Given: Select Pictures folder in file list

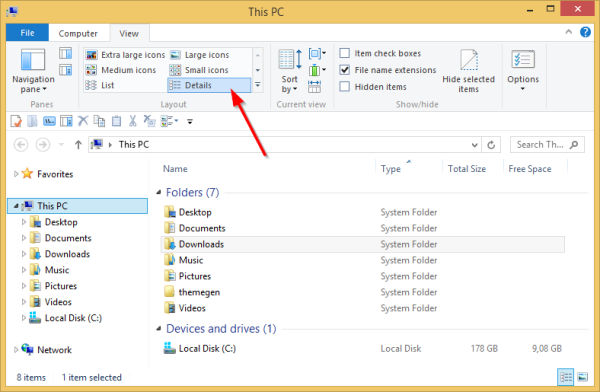Looking at the screenshot, I should point(194,276).
